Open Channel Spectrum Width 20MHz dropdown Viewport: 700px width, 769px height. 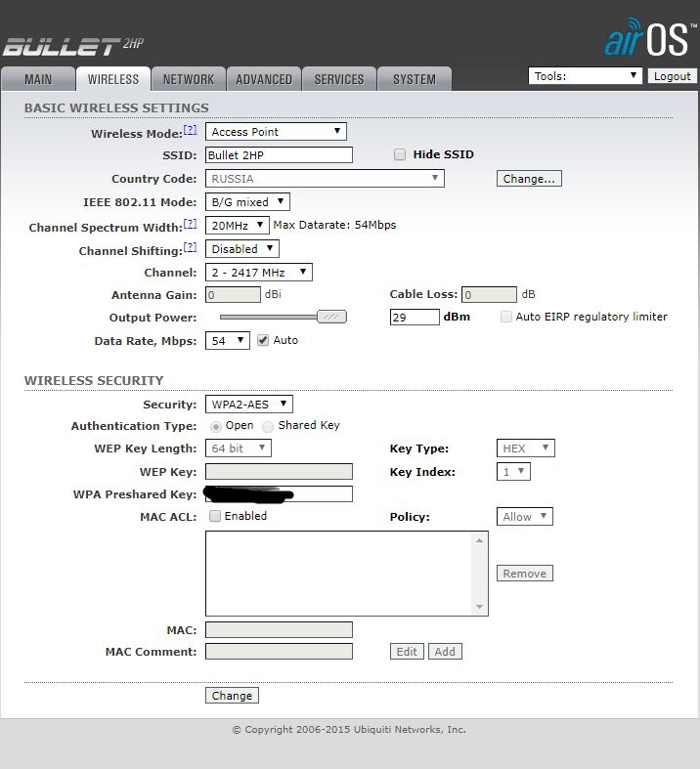tap(237, 226)
